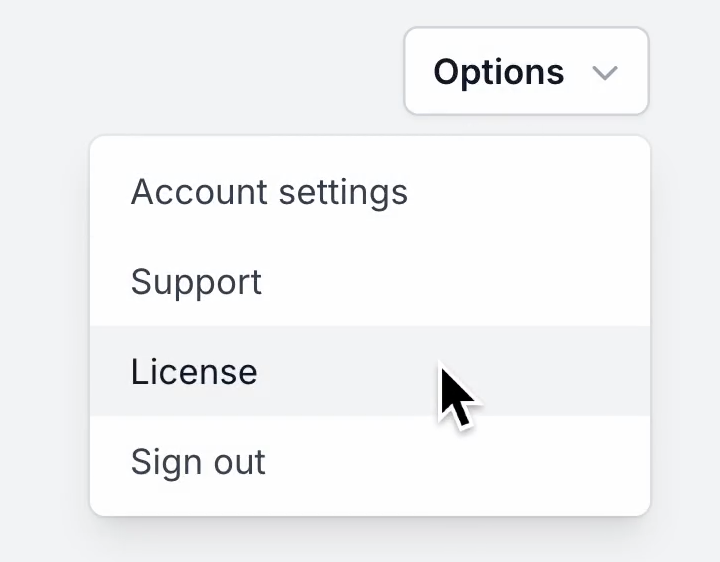Log out via Sign out entry
Screen dimensions: 720x562
[370, 461]
